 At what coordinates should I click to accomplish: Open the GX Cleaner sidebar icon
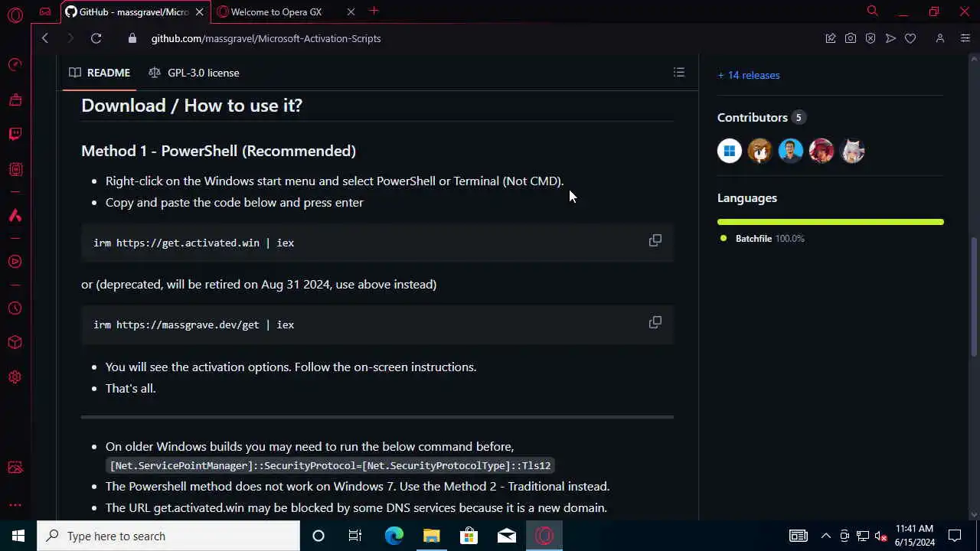tap(15, 99)
